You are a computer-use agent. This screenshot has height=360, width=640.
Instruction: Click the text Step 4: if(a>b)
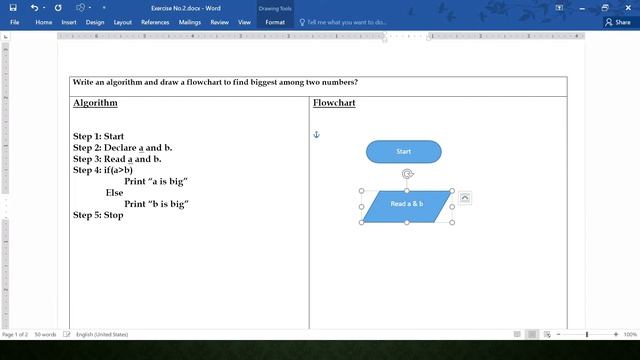[103, 170]
